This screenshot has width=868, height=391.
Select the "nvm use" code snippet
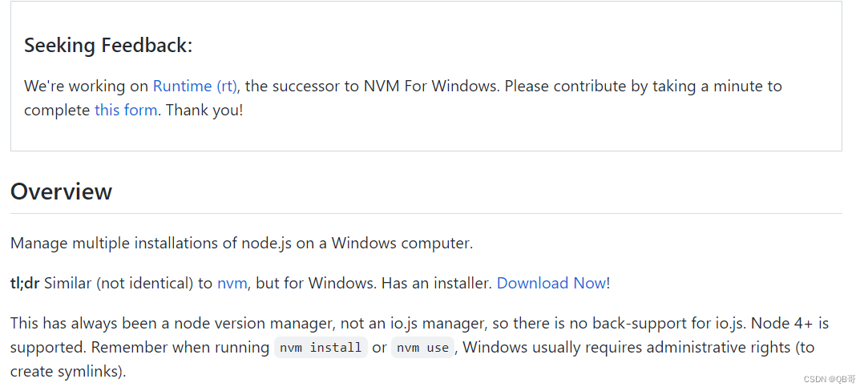coord(422,348)
